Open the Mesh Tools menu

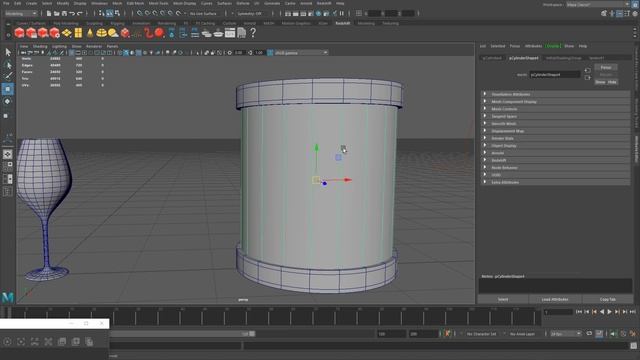pyautogui.click(x=158, y=3)
